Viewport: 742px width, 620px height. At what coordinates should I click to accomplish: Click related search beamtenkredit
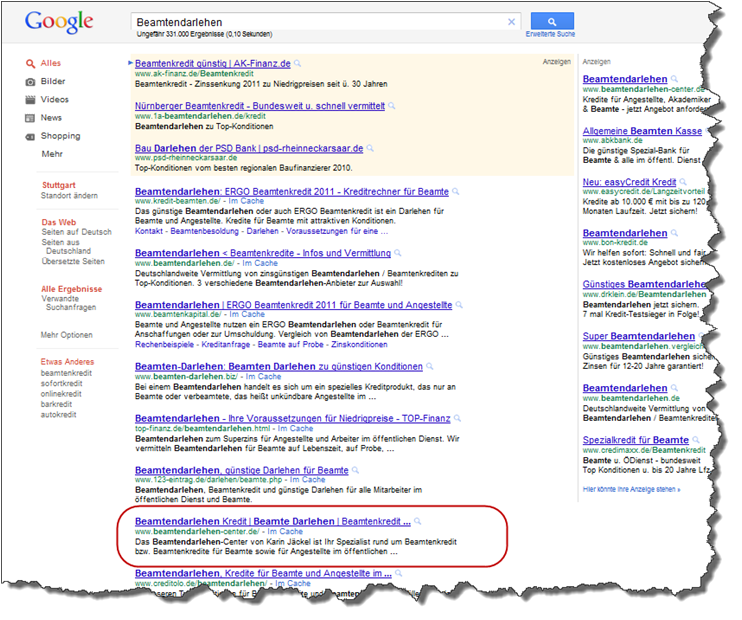(x=66, y=373)
